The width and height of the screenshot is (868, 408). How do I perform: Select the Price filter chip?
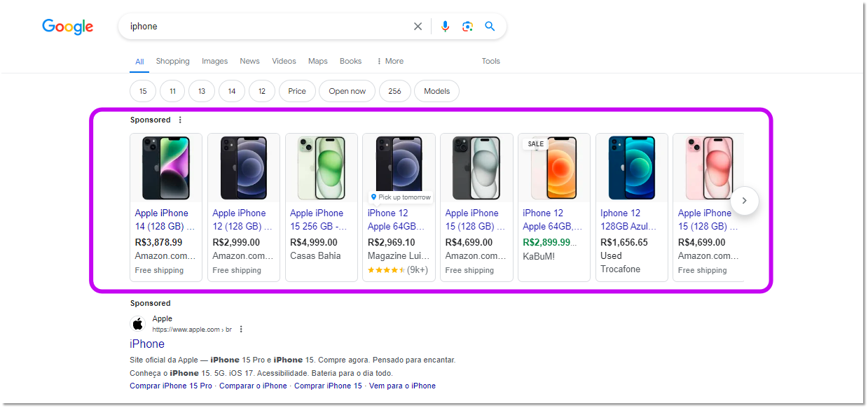[x=297, y=91]
